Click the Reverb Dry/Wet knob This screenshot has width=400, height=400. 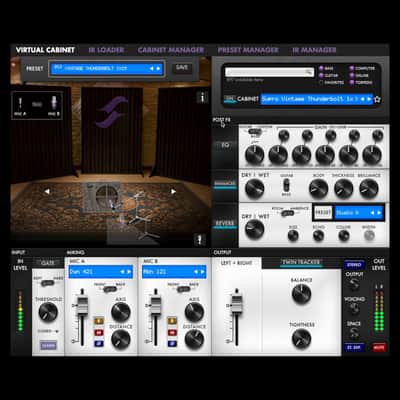point(255,229)
